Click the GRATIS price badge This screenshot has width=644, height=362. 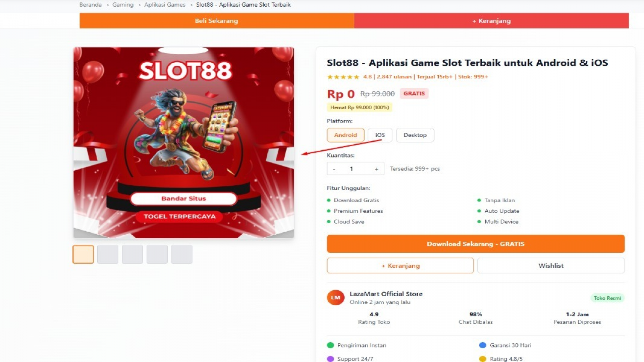tap(414, 94)
